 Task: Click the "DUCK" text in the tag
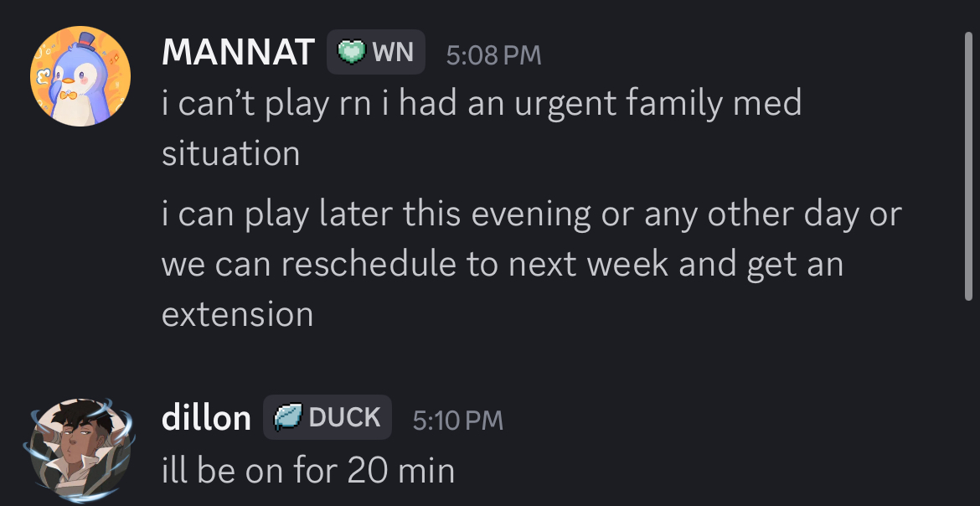coord(345,417)
